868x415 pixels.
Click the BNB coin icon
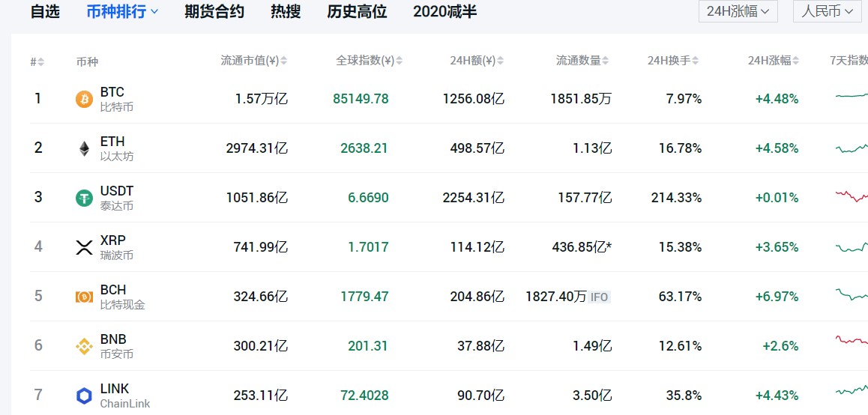[84, 346]
